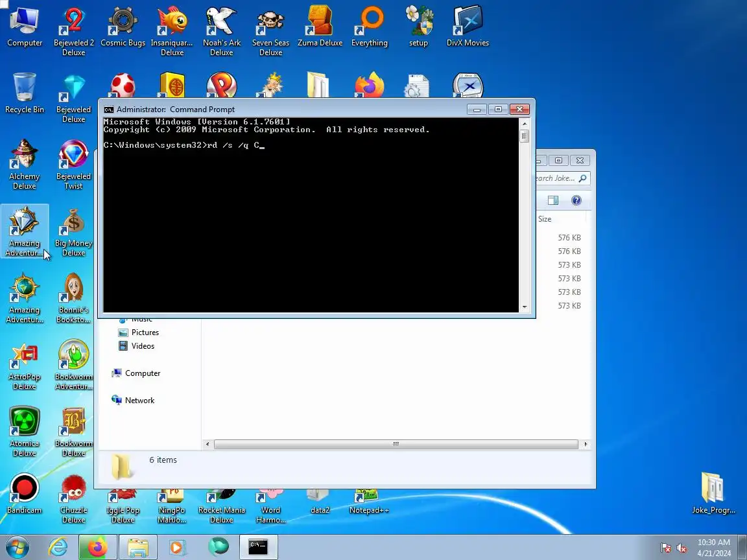This screenshot has width=747, height=560.
Task: Select Network in Explorer navigation pane
Action: pyautogui.click(x=133, y=401)
